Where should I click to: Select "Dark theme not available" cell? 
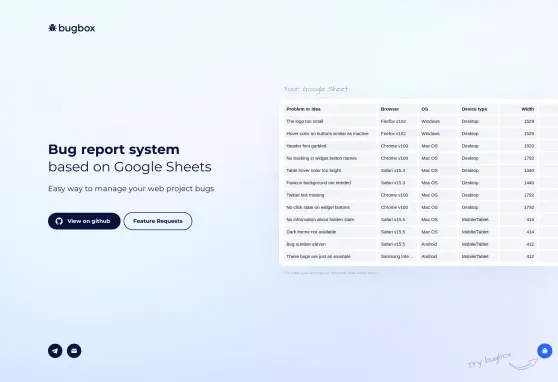tap(330, 232)
